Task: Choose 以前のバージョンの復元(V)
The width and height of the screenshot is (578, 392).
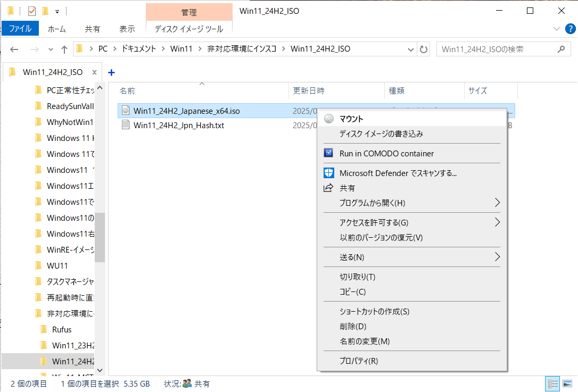Action: [x=412, y=238]
